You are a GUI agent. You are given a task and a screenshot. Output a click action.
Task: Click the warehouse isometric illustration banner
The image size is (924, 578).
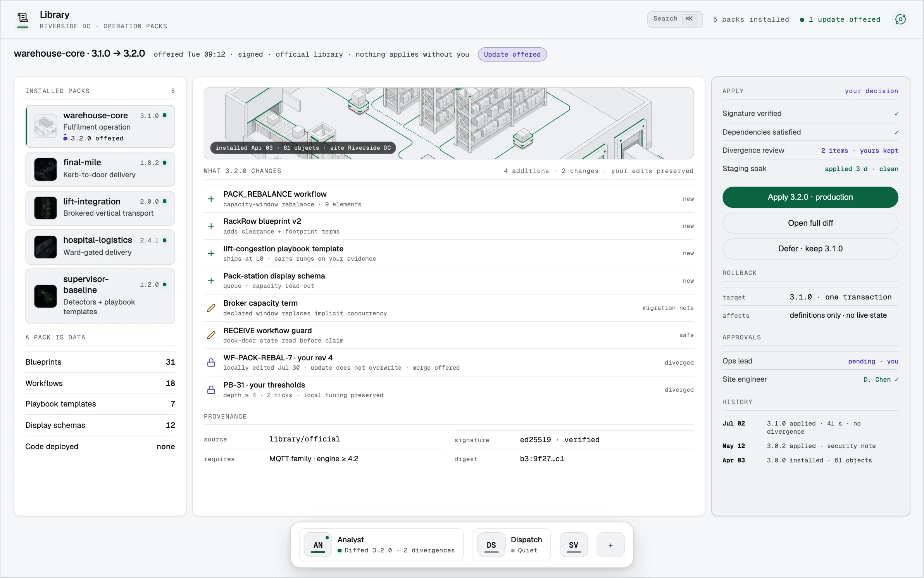[x=448, y=123]
